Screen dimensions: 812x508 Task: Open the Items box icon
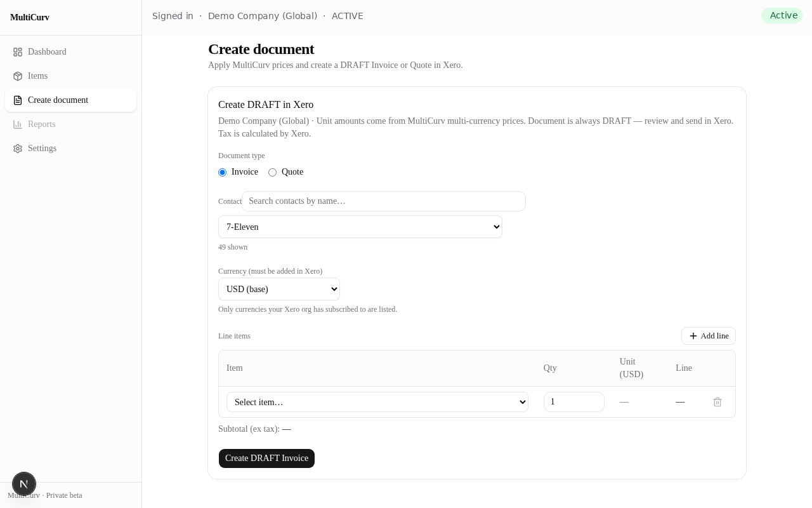coord(18,76)
